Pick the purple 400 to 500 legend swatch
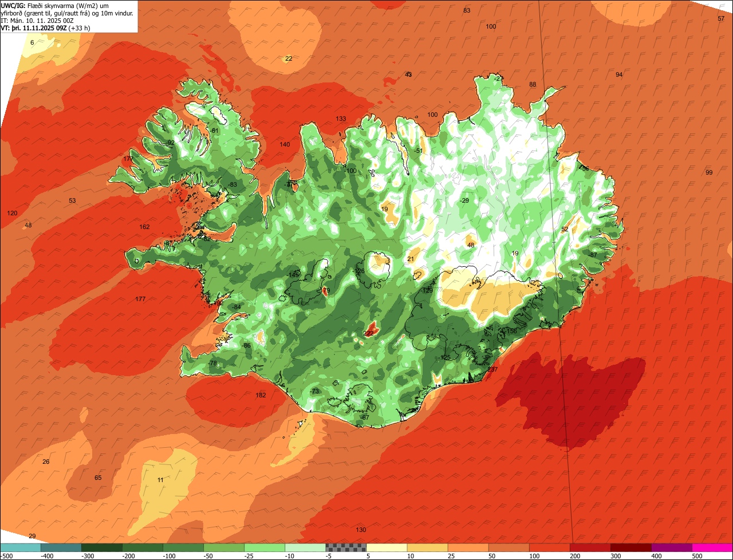Image resolution: width=733 pixels, height=560 pixels. [x=672, y=547]
